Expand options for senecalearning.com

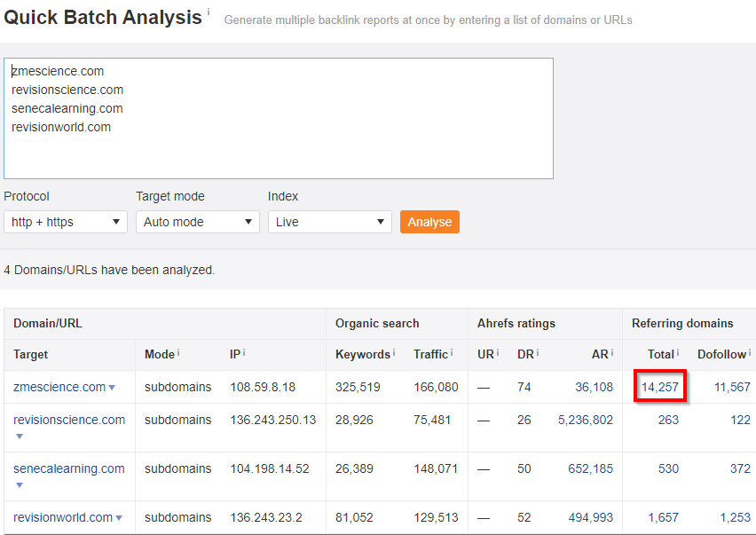coord(20,484)
